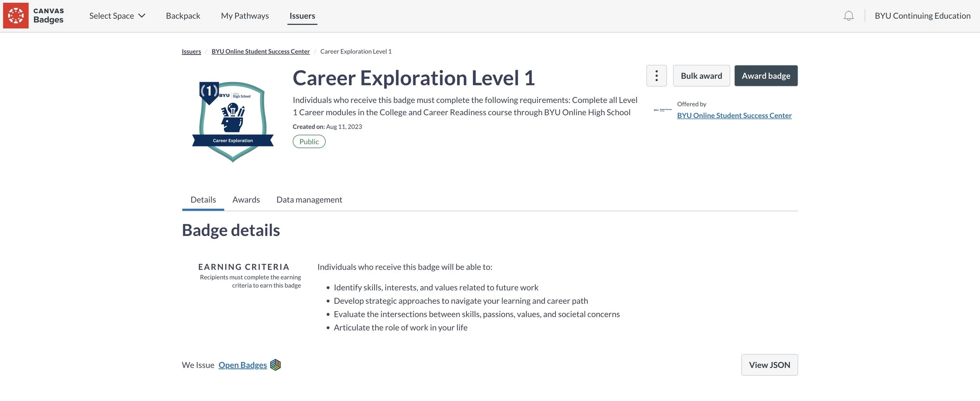Open My Pathways
The image size is (980, 401).
point(245,16)
